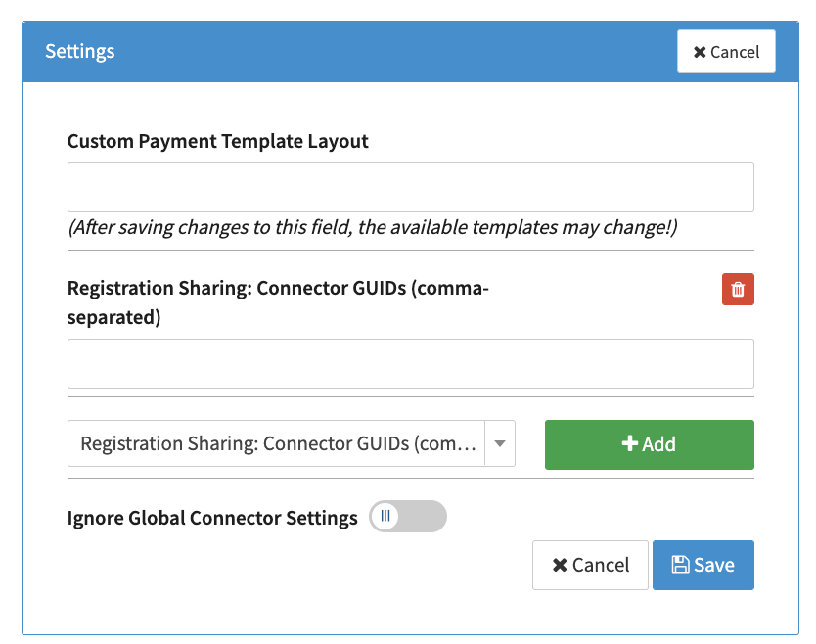Click the floppy disk icon on Save

[680, 565]
